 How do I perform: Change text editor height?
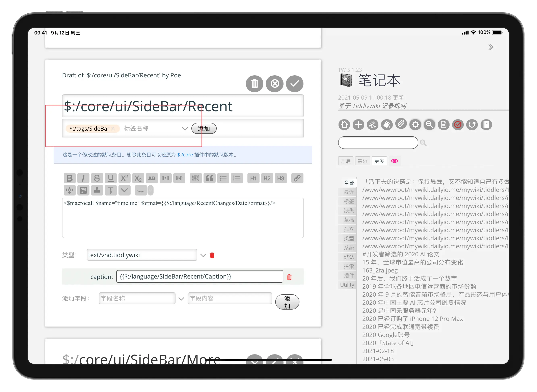(111, 190)
